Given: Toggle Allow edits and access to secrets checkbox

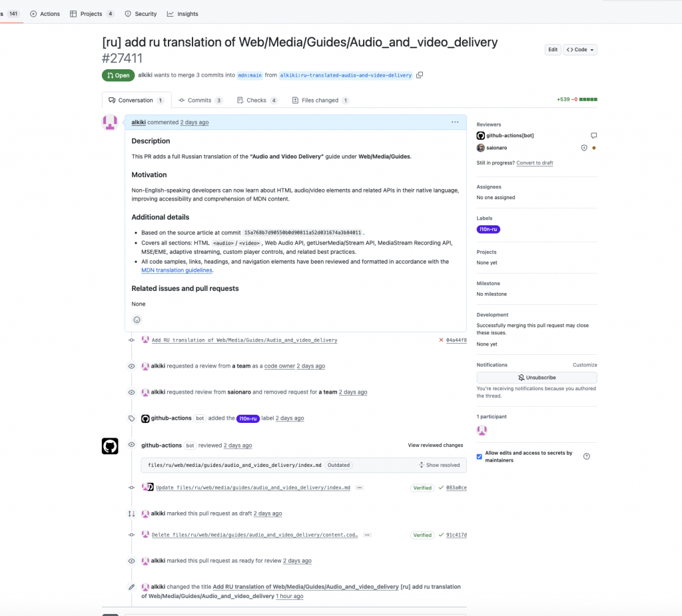Looking at the screenshot, I should (480, 456).
